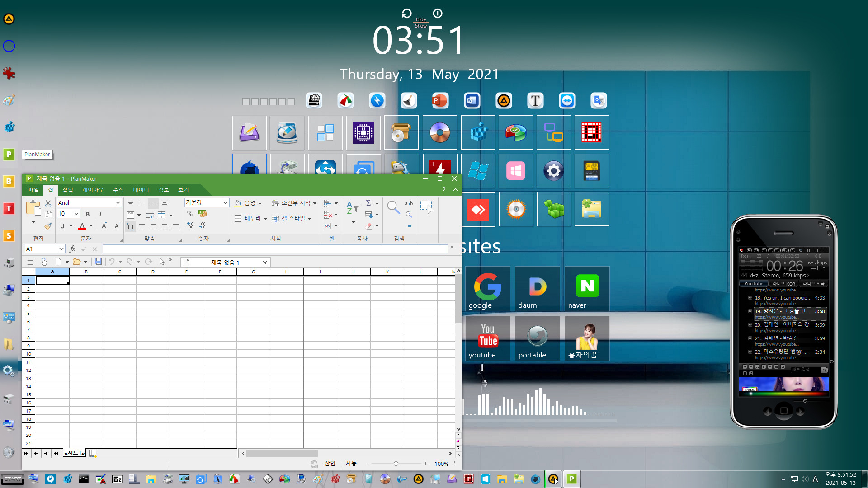Toggle touch mode hand icon
Image resolution: width=868 pixels, height=488 pixels.
[44, 262]
